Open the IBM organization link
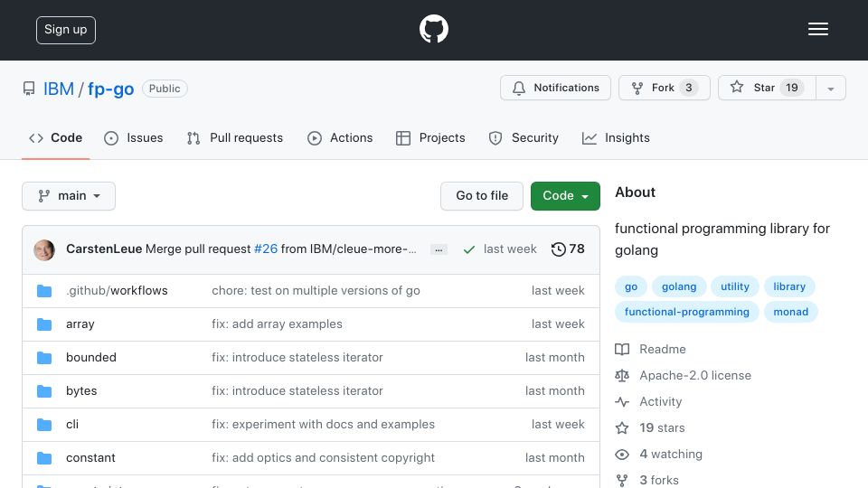The width and height of the screenshot is (868, 488). pos(59,89)
